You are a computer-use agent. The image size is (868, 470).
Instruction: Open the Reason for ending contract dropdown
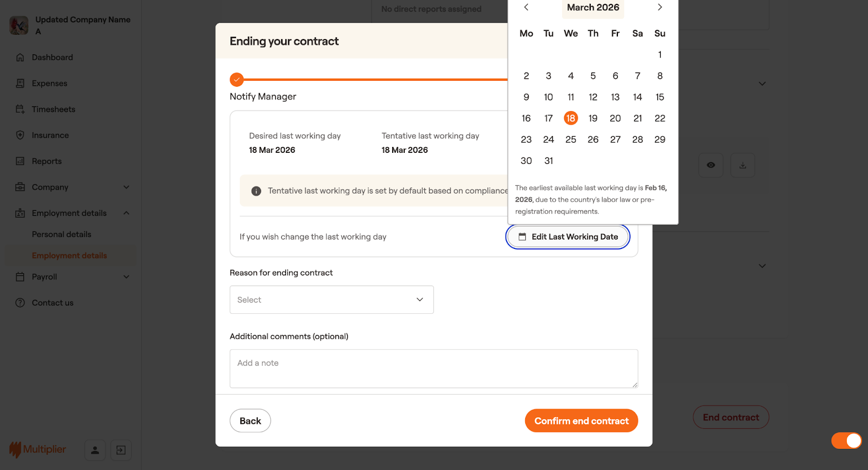point(331,300)
